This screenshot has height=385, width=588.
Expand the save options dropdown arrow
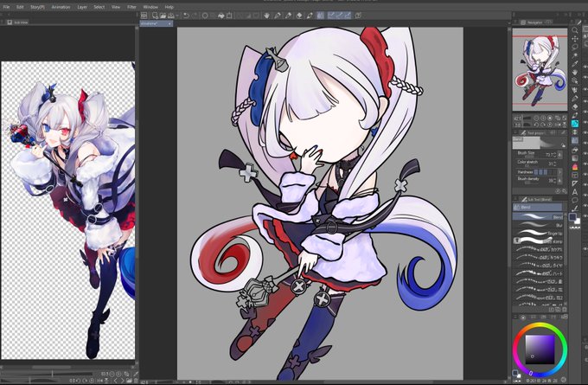176,16
